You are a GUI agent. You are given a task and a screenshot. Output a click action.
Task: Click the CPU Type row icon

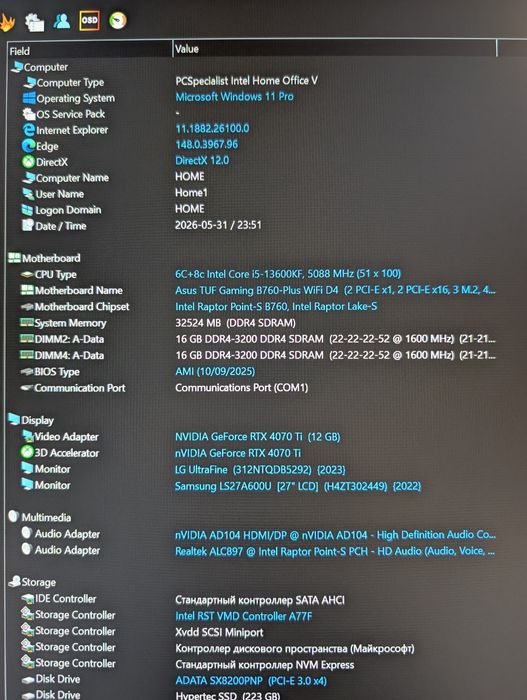[27, 274]
